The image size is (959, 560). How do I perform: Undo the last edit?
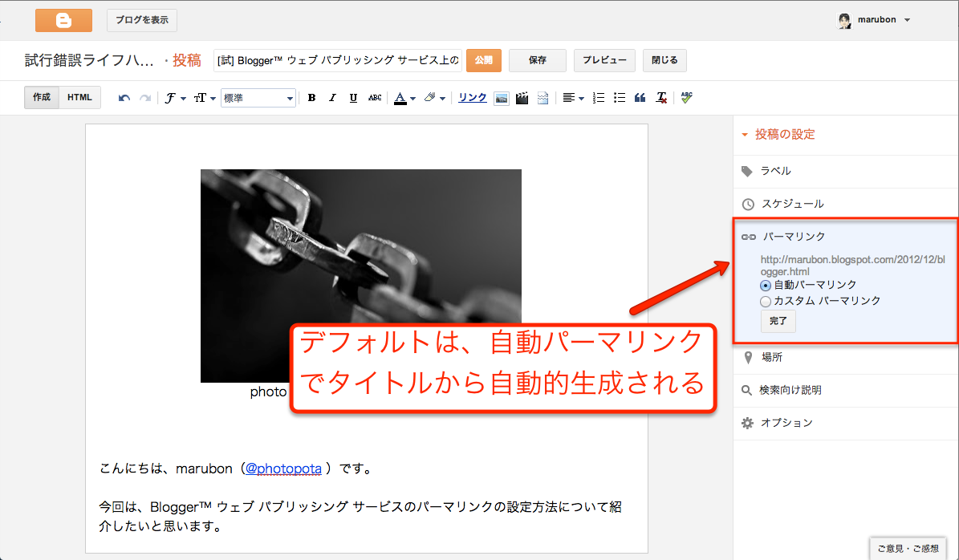[124, 98]
